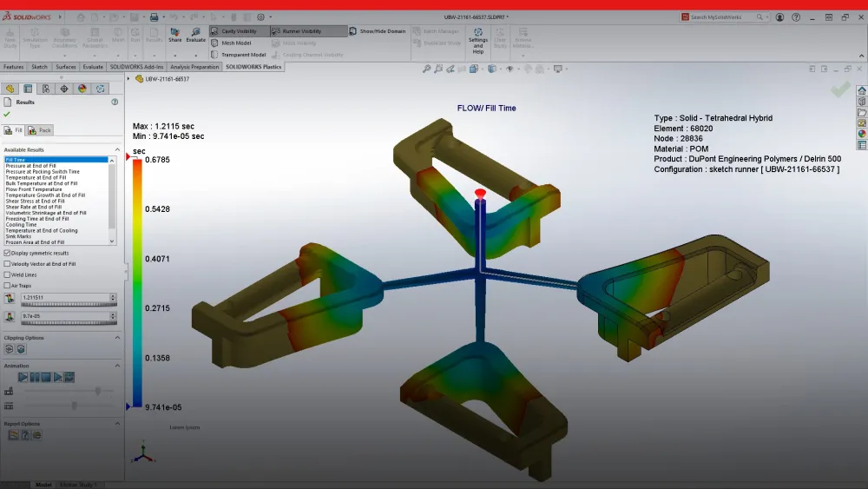Viewport: 868px width, 489px height.
Task: Stop the fill animation
Action: click(x=46, y=377)
